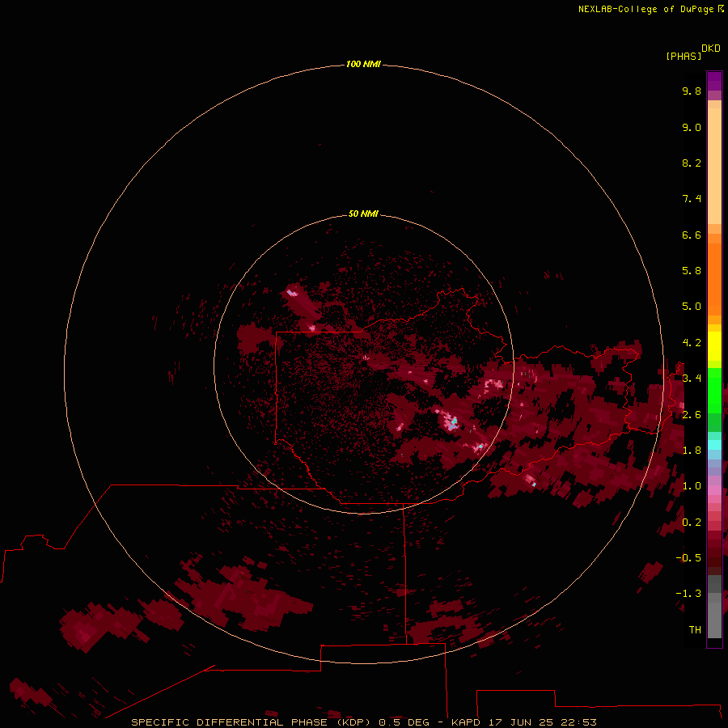Screen dimensions: 728x728
Task: Select the DKD product label above legend
Action: [x=711, y=49]
